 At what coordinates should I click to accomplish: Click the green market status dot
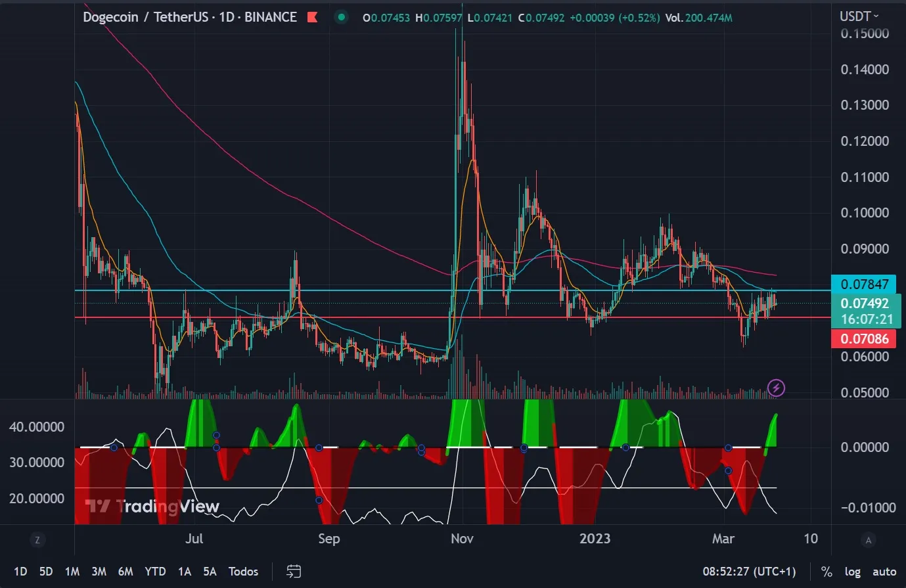tap(341, 17)
